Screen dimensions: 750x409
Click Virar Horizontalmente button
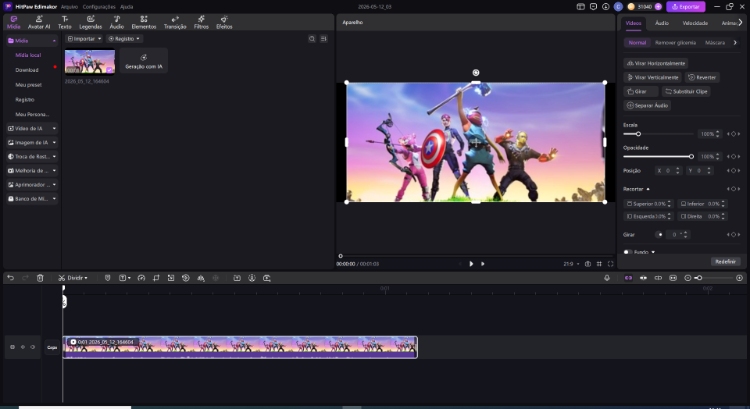pos(656,63)
